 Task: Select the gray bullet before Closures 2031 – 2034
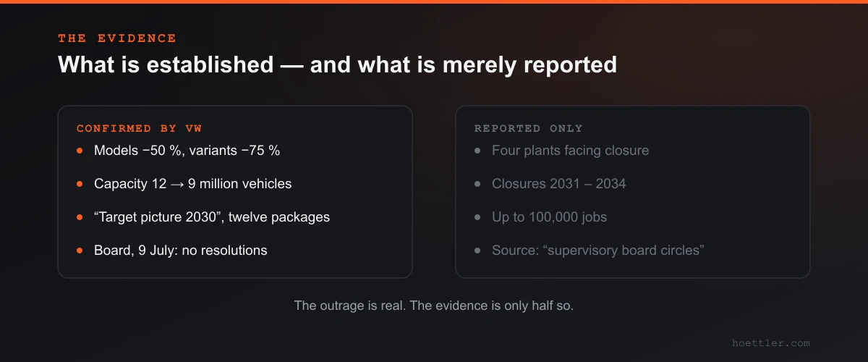(477, 184)
